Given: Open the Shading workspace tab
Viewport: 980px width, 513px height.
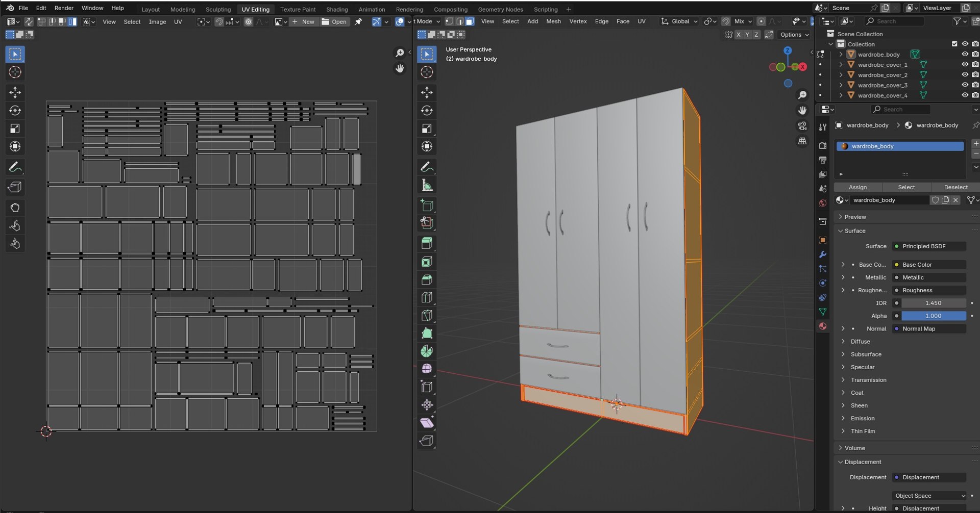Looking at the screenshot, I should coord(337,9).
